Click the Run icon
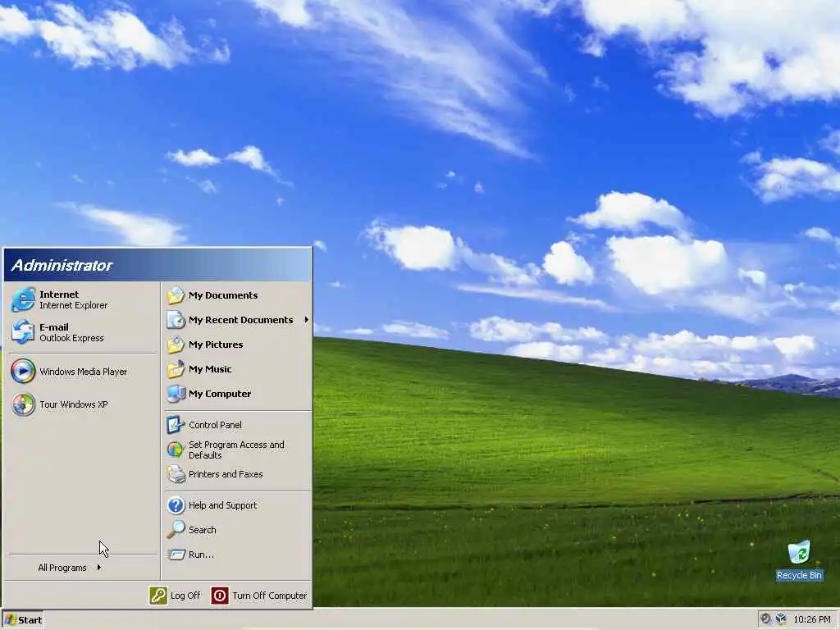This screenshot has height=630, width=840. pos(176,555)
